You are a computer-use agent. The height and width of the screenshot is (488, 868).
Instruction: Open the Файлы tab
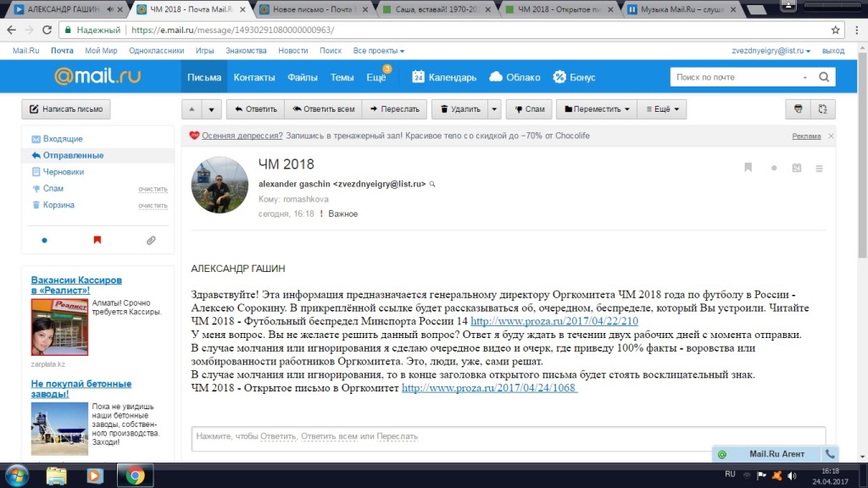[x=303, y=77]
